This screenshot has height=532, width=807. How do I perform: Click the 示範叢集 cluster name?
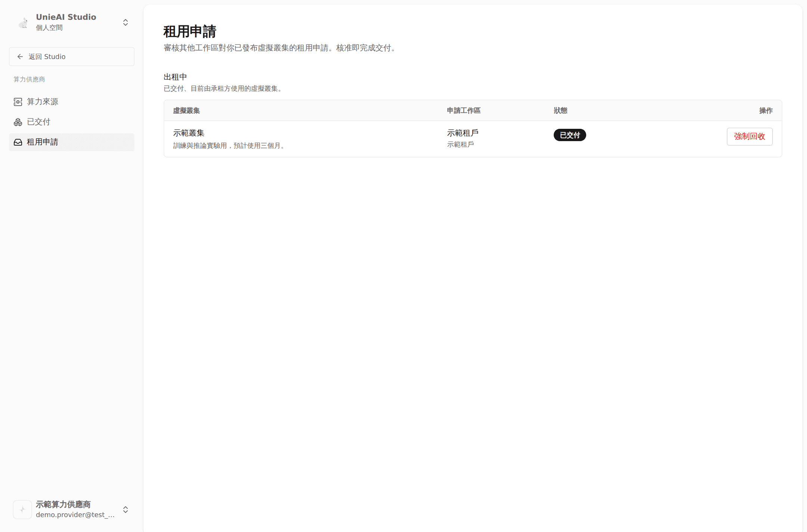pos(189,133)
